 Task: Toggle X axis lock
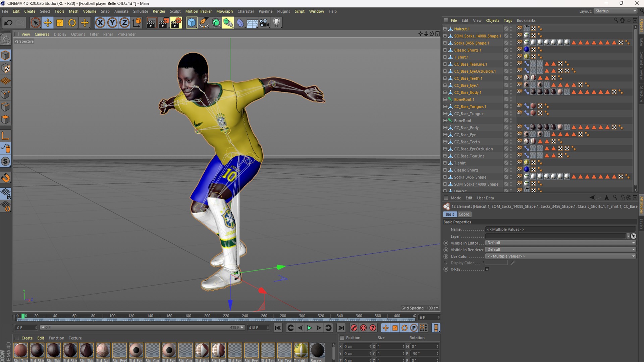pyautogui.click(x=100, y=23)
